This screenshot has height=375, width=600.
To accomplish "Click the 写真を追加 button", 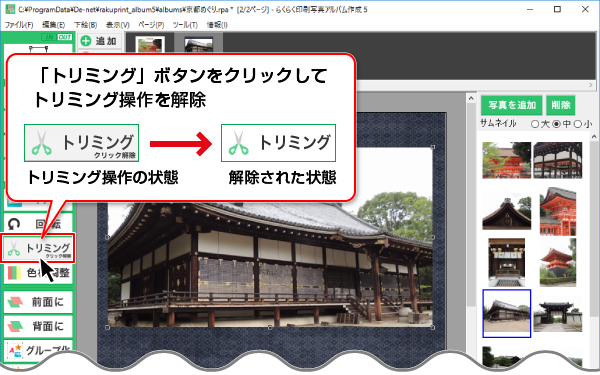I will [x=512, y=105].
